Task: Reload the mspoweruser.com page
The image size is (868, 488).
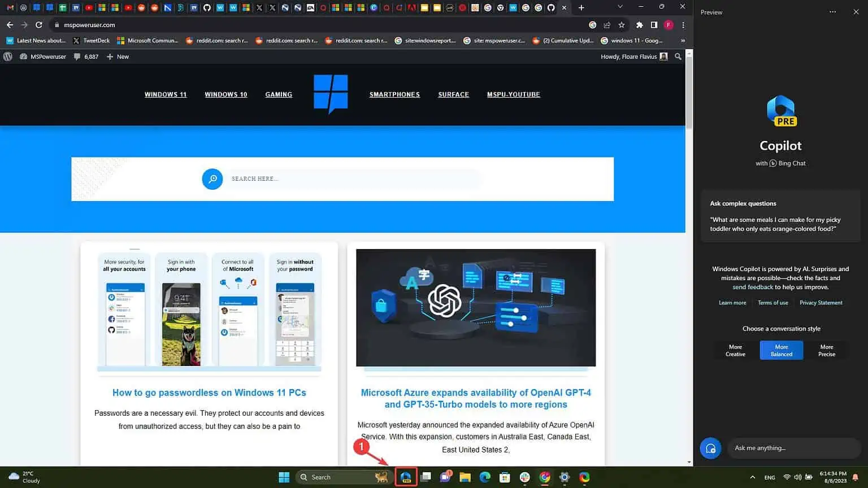Action: 38,25
